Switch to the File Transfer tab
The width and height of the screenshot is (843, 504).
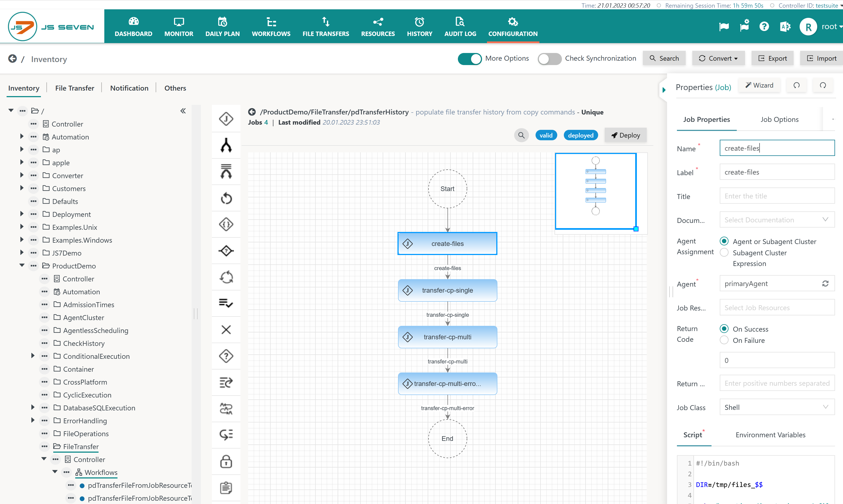75,88
